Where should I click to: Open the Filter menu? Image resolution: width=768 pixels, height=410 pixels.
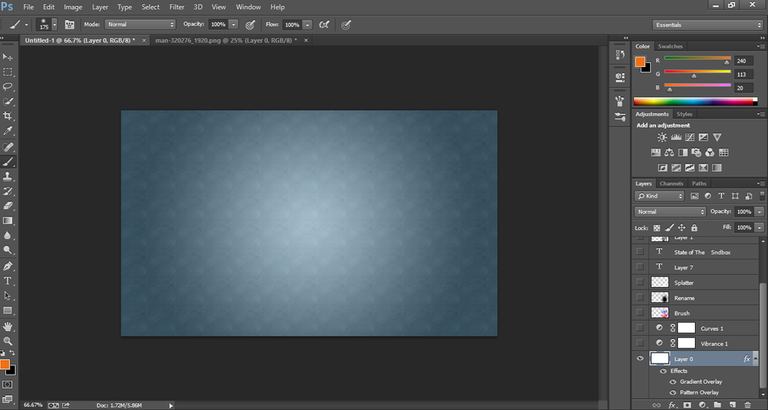(176, 7)
